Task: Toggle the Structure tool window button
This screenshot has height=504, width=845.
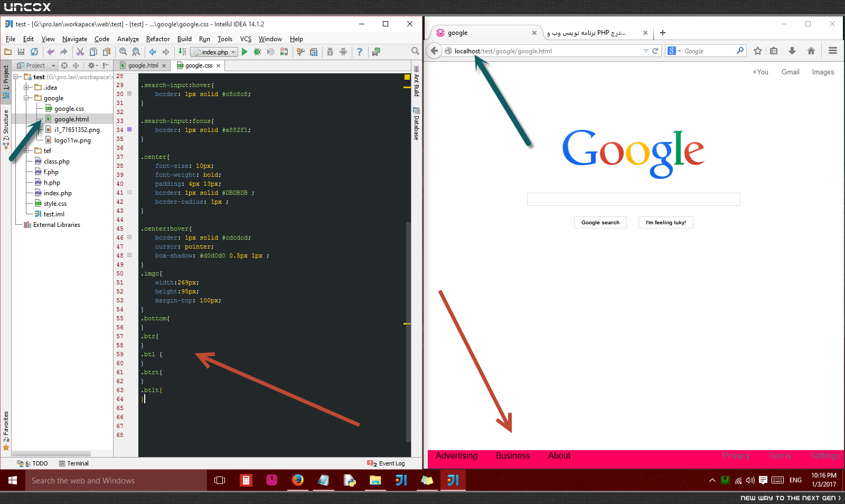Action: [6, 130]
